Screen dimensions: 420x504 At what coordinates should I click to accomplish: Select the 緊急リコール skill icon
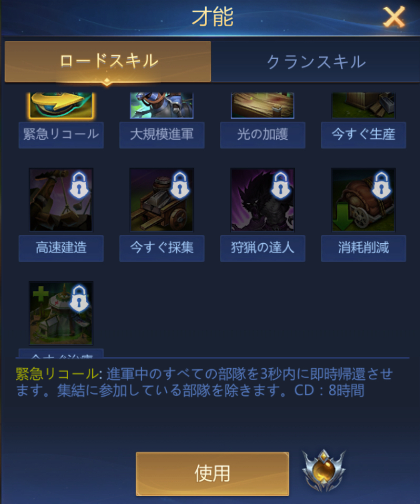(x=61, y=105)
